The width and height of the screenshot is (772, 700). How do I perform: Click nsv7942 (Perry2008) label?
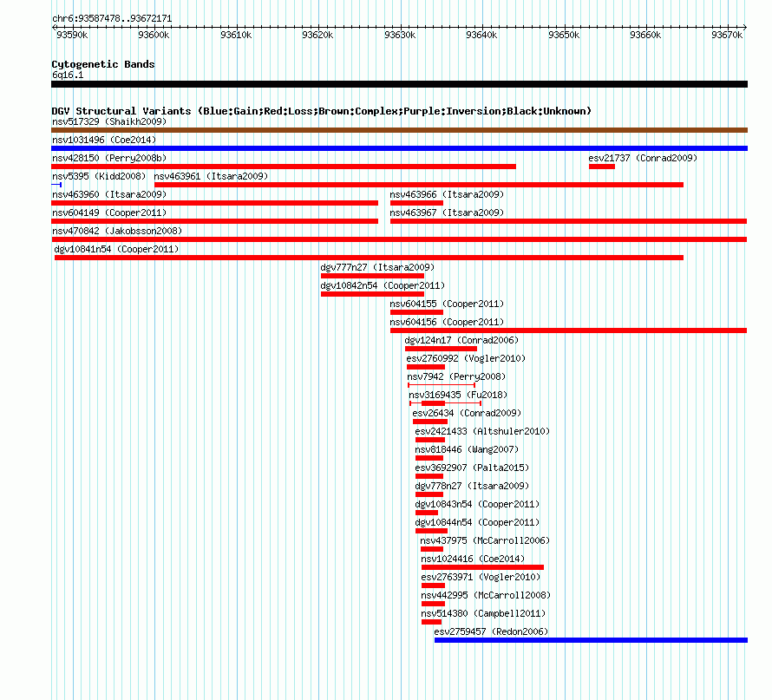pos(456,376)
